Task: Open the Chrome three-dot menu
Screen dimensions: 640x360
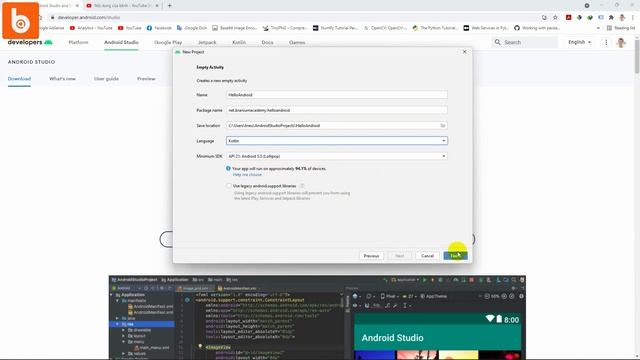Action: coord(633,18)
